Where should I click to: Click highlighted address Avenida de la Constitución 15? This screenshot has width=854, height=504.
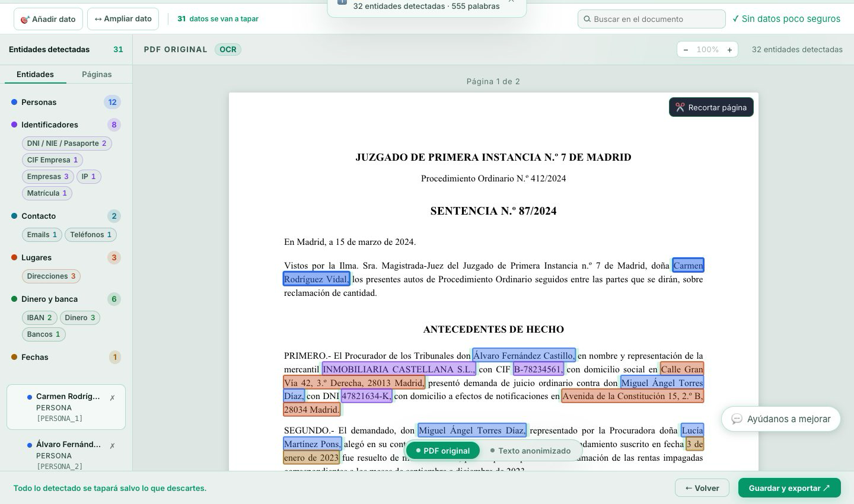point(632,396)
